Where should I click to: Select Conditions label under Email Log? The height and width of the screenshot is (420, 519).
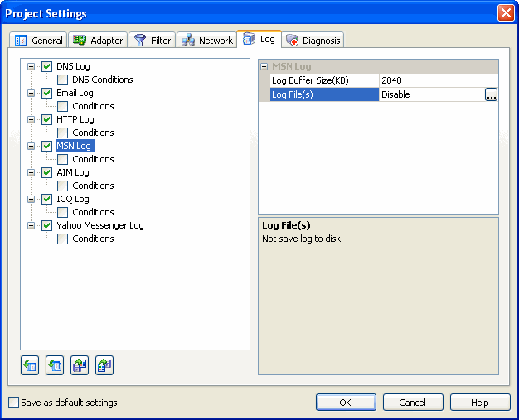click(x=93, y=106)
